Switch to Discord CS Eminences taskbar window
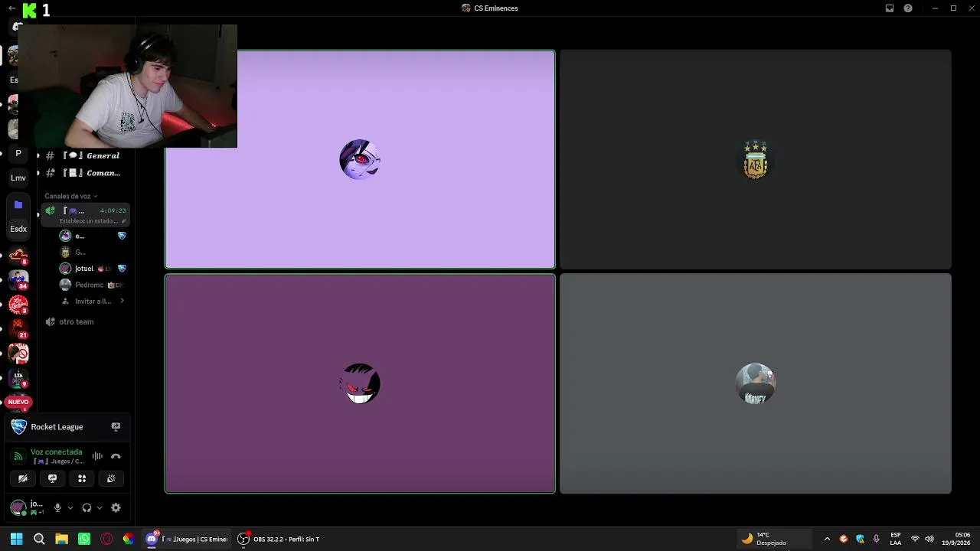 (x=187, y=539)
